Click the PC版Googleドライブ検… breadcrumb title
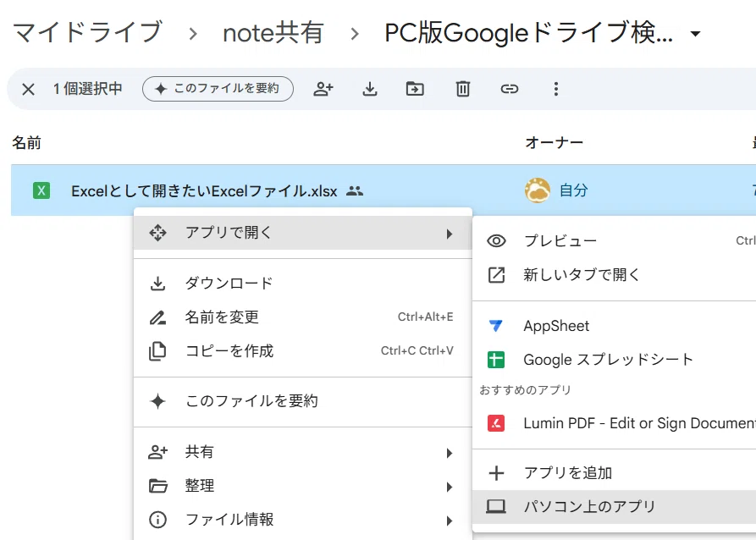Screen dimensions: 756x540 pyautogui.click(x=528, y=33)
